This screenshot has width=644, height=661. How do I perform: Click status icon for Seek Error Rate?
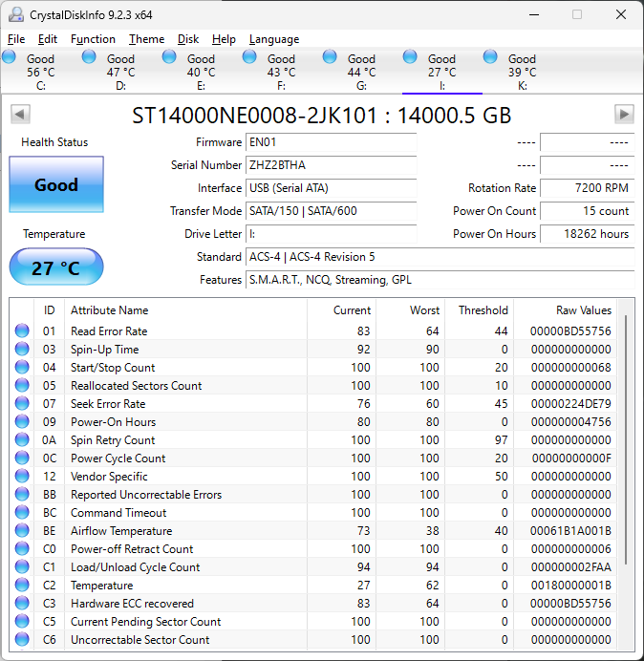22,403
